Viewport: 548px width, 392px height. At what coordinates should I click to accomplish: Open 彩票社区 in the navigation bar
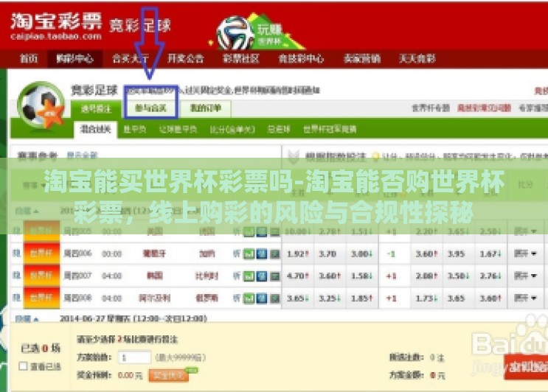click(241, 59)
